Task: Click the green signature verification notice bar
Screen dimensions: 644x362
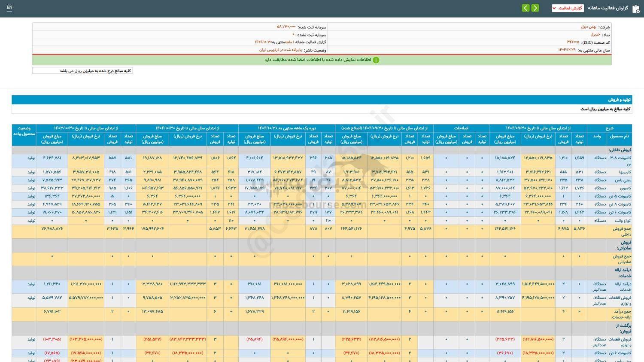Action: 322,60
